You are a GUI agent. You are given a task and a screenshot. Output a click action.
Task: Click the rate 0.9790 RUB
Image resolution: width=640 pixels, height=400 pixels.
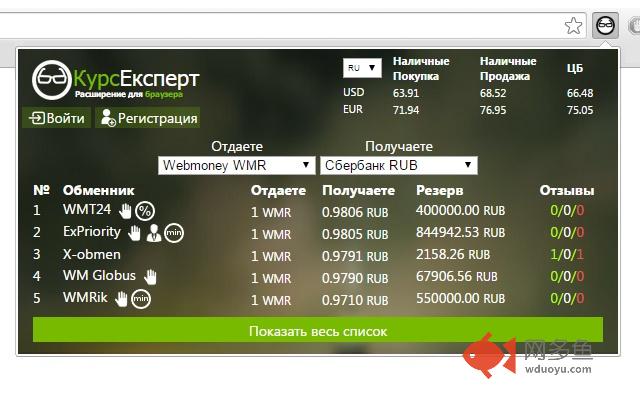pyautogui.click(x=355, y=278)
